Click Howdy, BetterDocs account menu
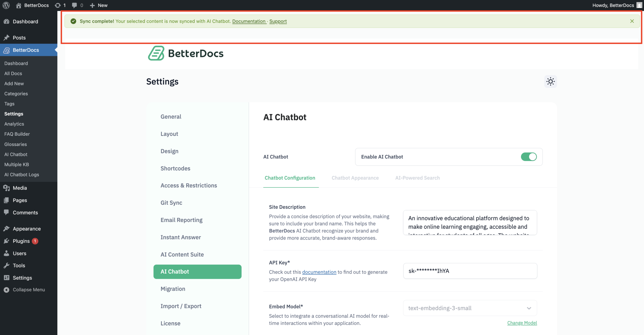644x335 pixels. coord(613,5)
